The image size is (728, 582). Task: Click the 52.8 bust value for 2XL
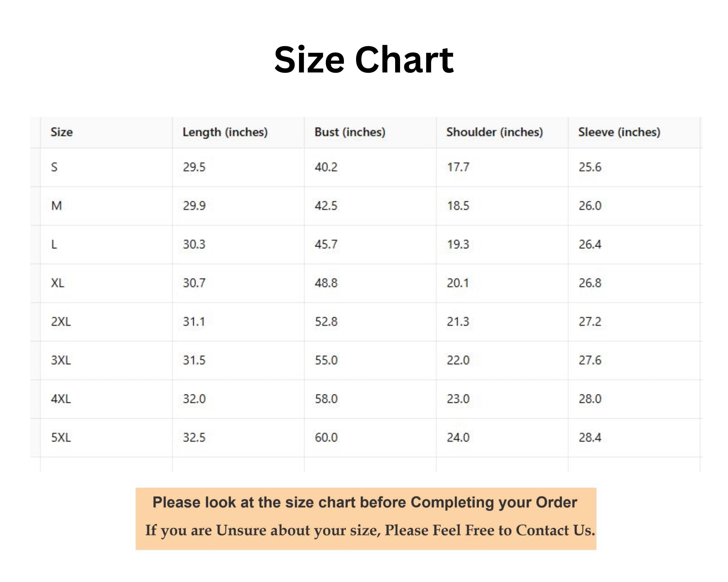326,322
